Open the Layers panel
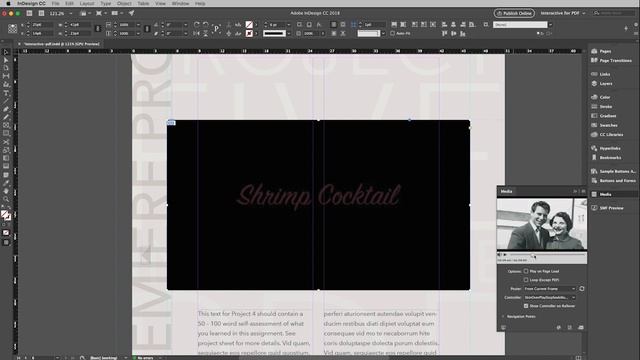This screenshot has height=360, width=640. point(602,83)
